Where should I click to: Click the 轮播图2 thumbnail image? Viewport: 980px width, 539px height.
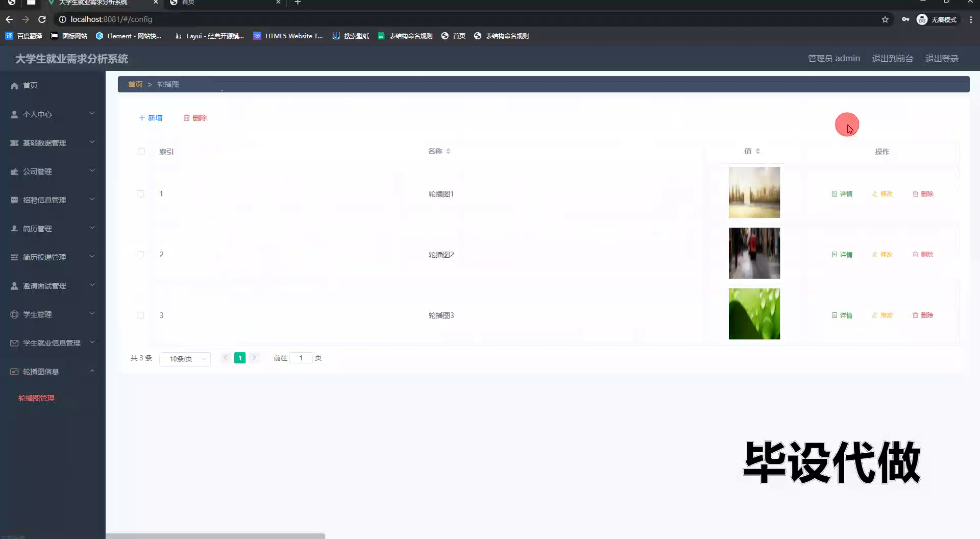pos(754,253)
